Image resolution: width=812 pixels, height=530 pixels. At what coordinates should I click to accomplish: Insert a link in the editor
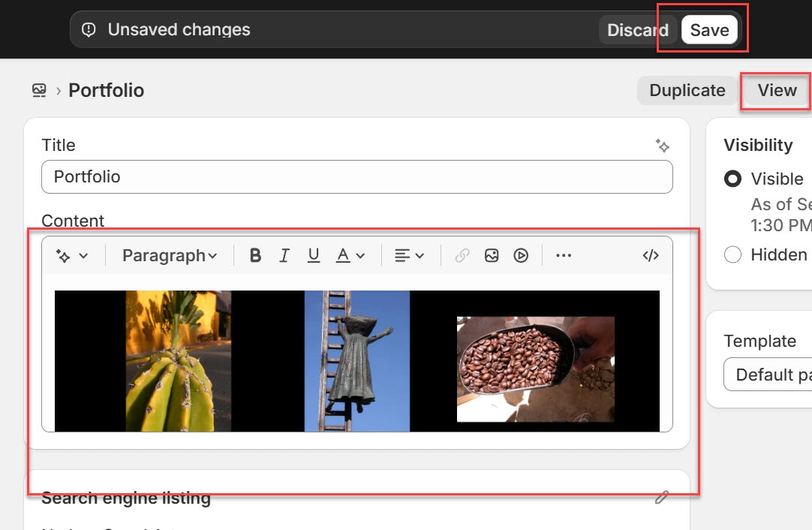(462, 254)
